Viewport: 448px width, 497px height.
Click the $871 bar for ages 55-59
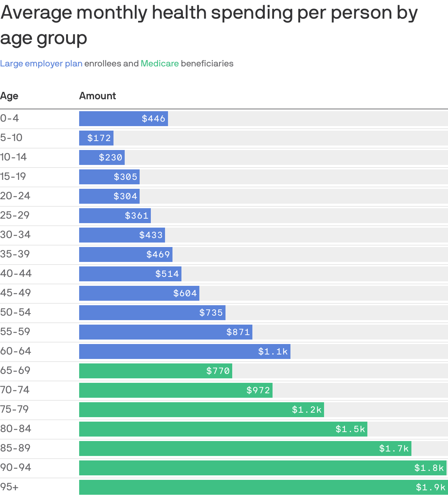click(165, 332)
